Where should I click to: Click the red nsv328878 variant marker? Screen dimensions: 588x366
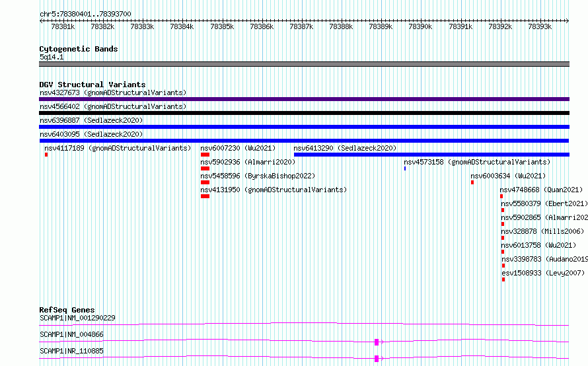[x=503, y=238]
